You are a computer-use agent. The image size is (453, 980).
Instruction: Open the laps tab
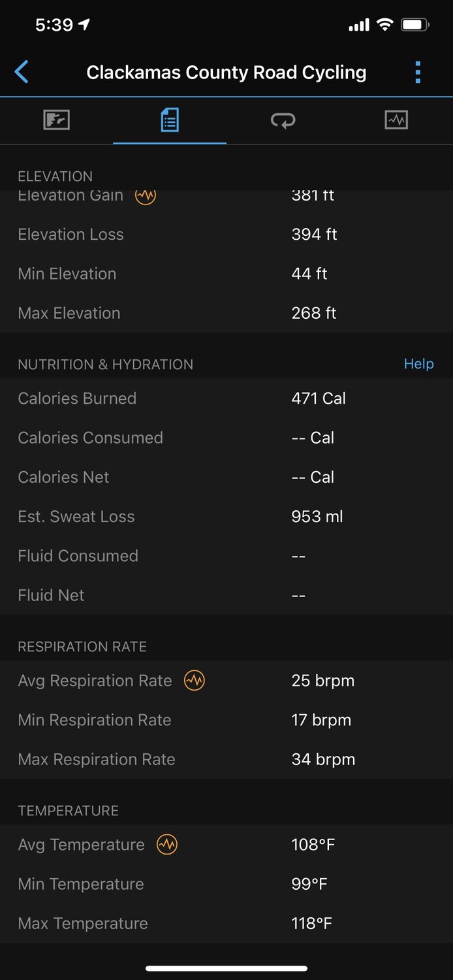coord(283,120)
